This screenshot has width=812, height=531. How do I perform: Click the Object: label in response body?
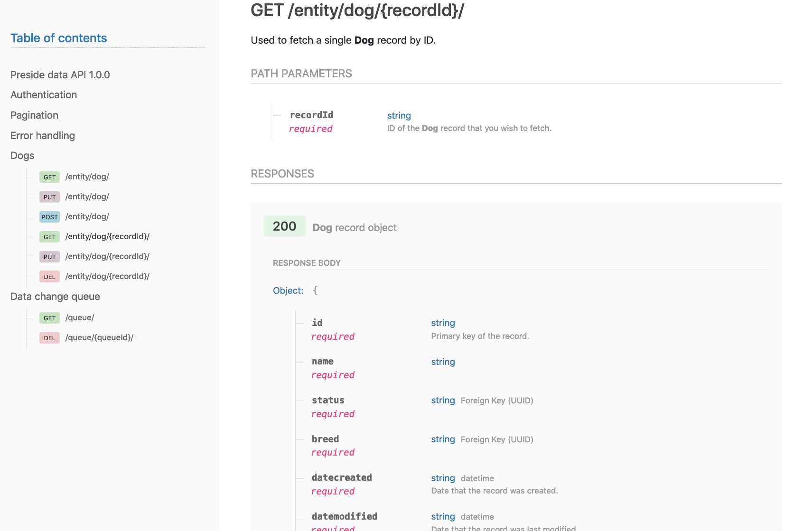tap(288, 290)
